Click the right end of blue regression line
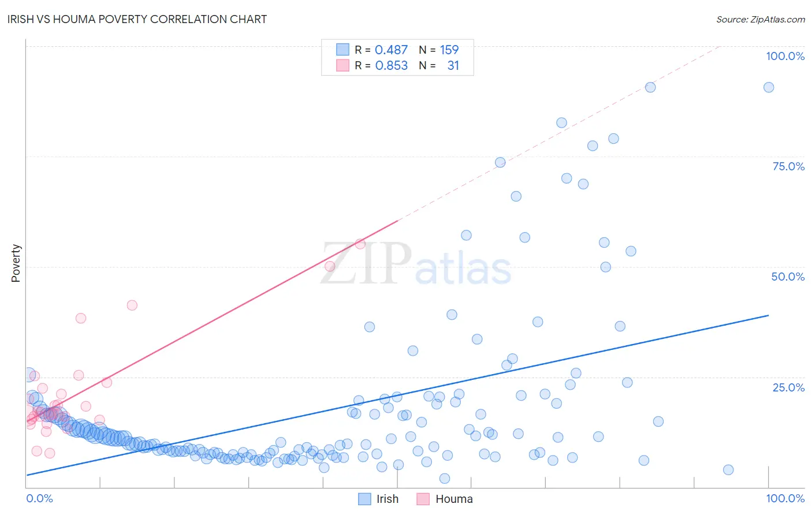The image size is (812, 515). pyautogui.click(x=768, y=315)
